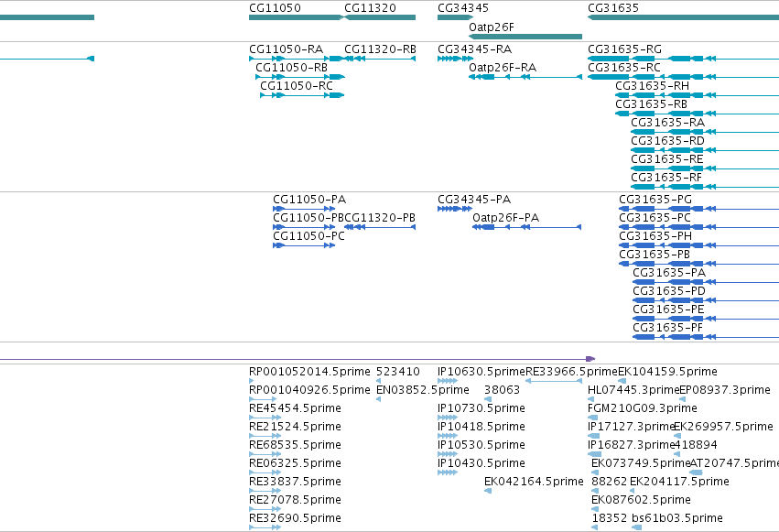Select protein CG31635-PG

655,200
